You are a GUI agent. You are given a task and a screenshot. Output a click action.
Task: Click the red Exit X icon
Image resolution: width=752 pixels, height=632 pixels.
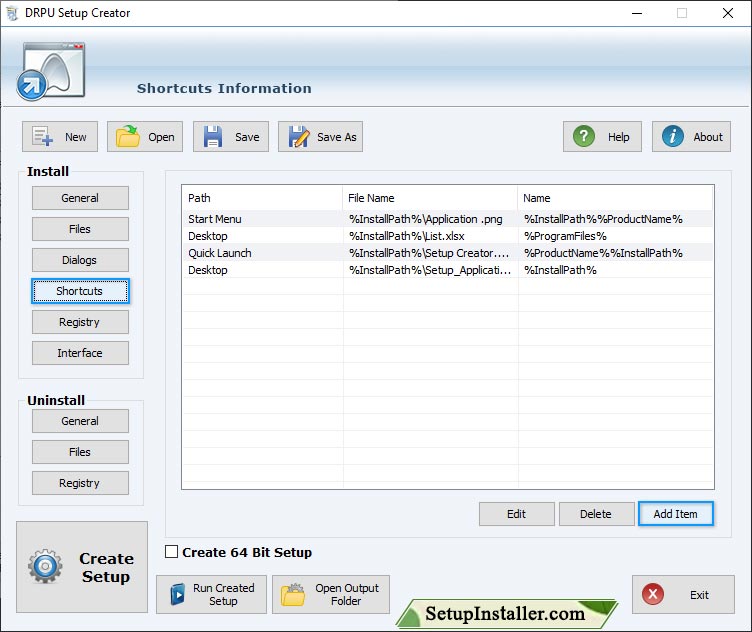point(653,594)
